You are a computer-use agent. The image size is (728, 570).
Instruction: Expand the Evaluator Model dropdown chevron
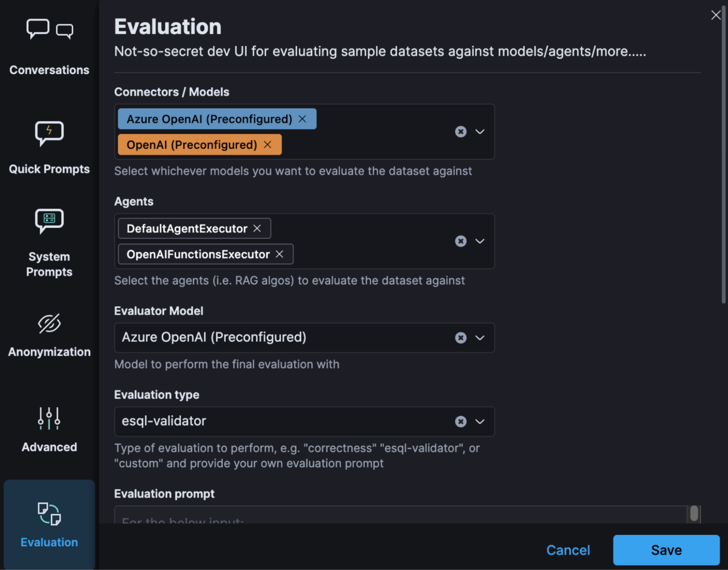point(480,338)
